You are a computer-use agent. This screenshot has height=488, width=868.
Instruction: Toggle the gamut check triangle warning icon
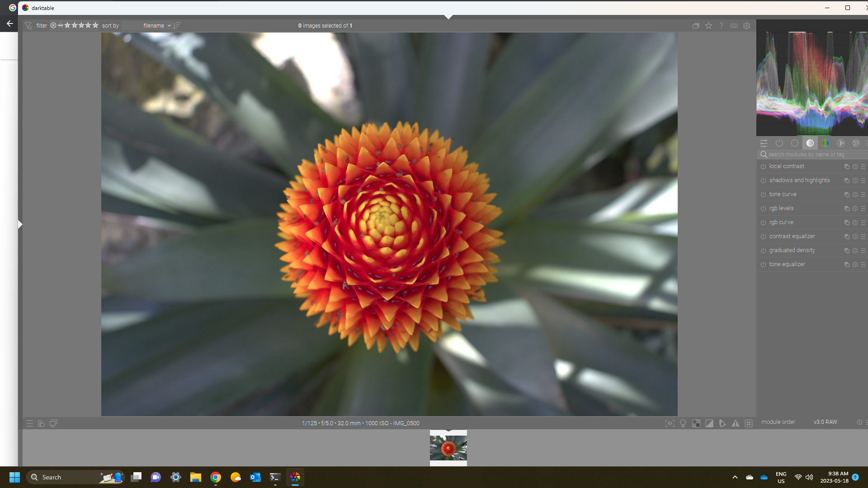[x=736, y=423]
